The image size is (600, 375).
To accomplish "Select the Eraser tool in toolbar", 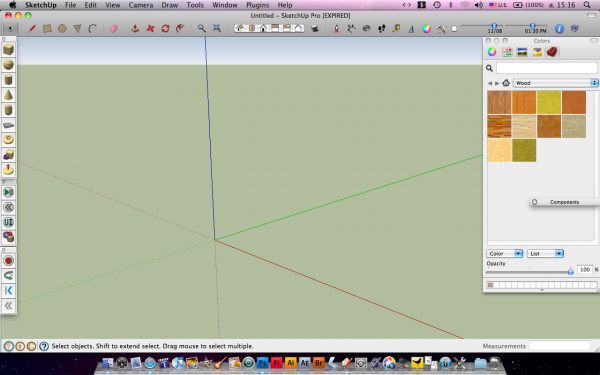I will (114, 29).
